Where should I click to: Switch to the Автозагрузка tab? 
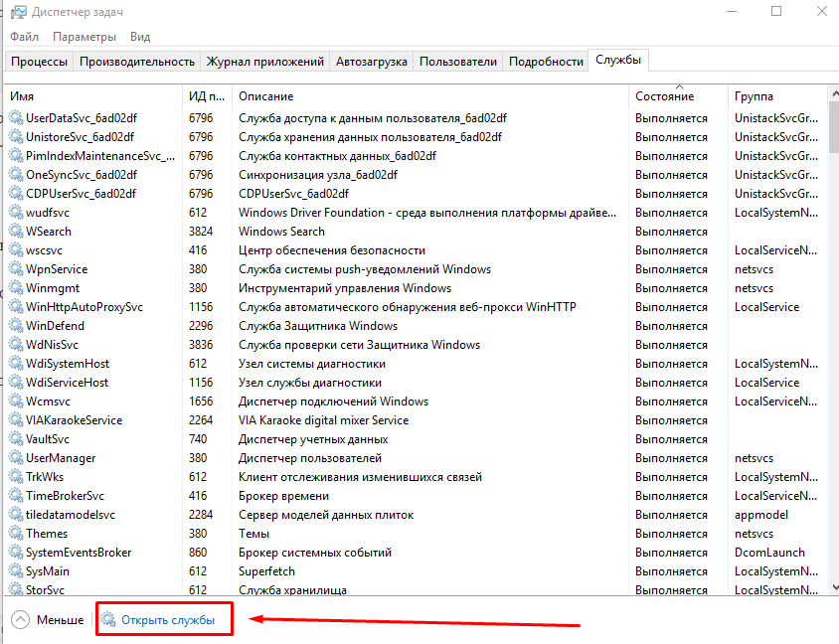pyautogui.click(x=372, y=62)
